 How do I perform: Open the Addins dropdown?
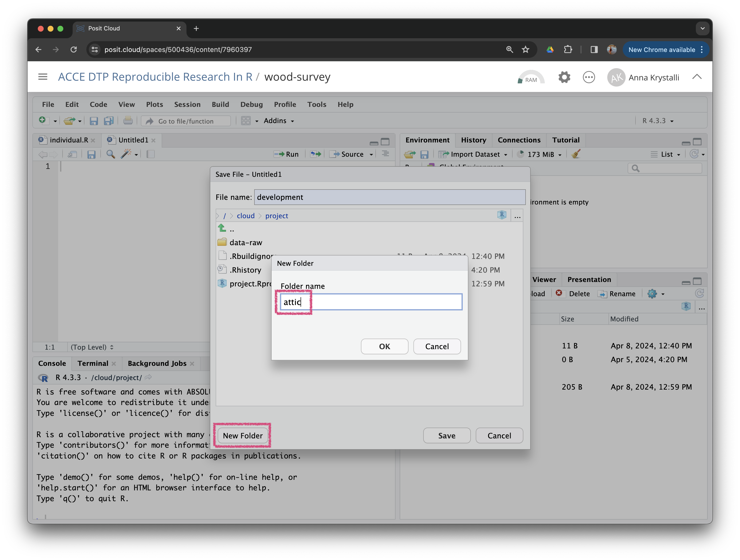(x=279, y=121)
